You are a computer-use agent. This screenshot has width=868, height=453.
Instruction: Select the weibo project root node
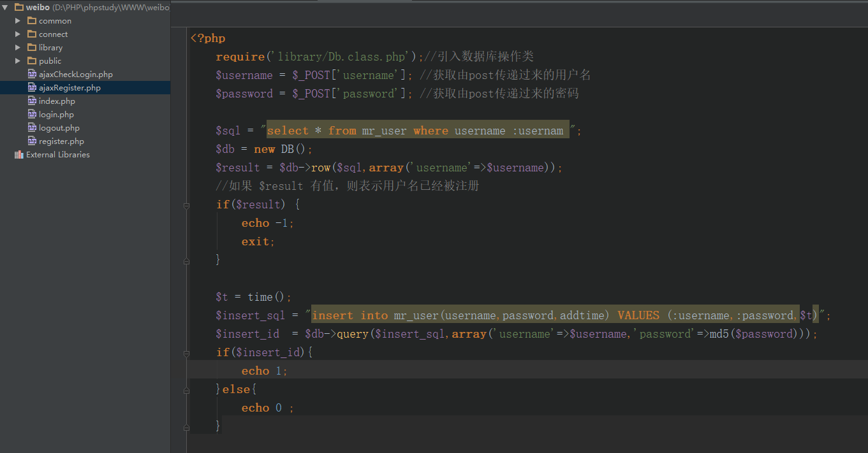coord(85,8)
